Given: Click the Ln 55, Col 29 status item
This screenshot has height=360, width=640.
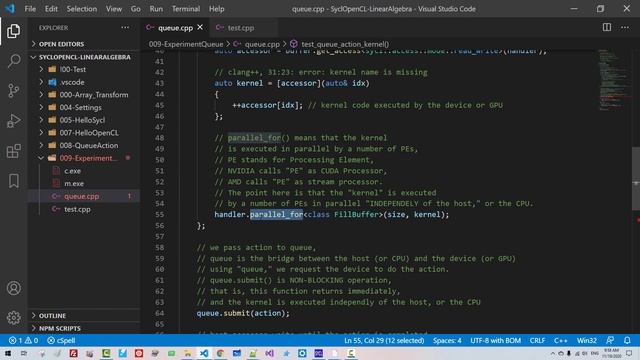Looking at the screenshot, I should coord(384,340).
